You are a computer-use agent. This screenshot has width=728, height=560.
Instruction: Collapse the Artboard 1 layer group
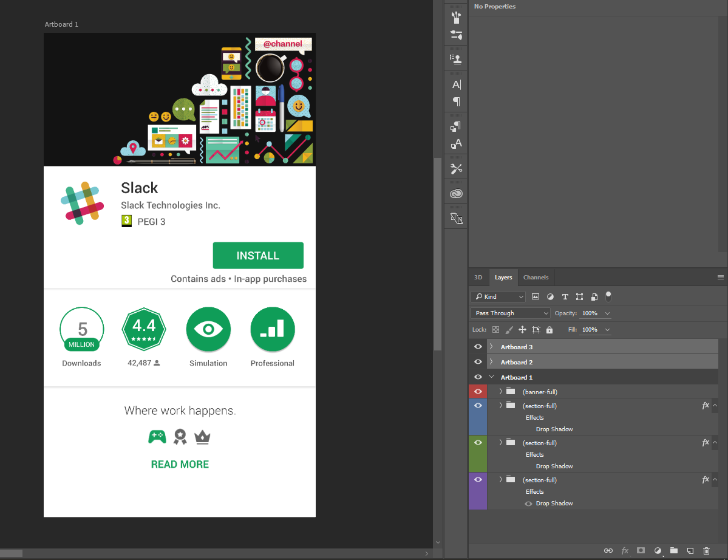491,377
